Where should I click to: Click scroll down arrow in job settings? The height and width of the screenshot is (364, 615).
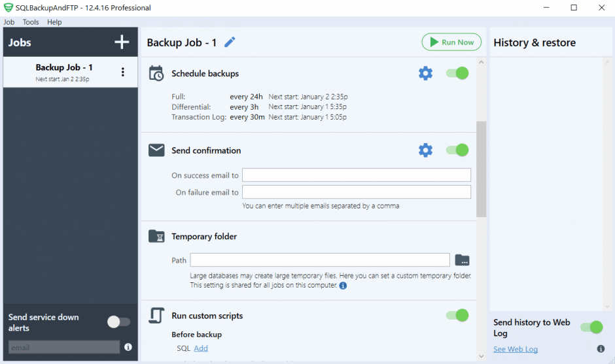pos(482,356)
